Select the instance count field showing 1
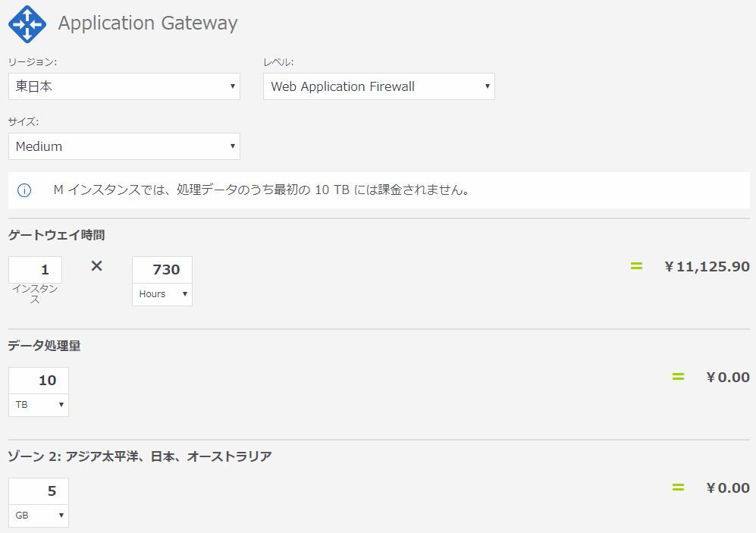 pos(35,269)
